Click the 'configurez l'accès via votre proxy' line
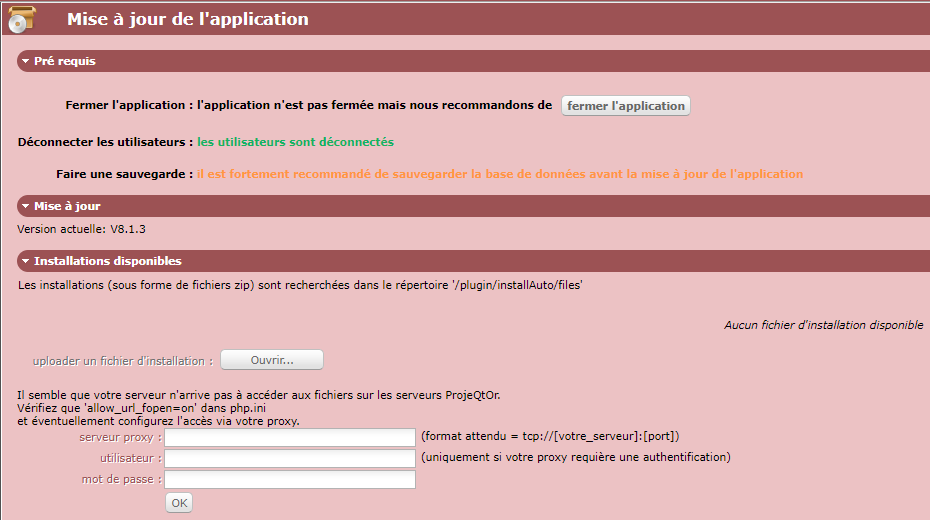This screenshot has width=930, height=520. (x=158, y=421)
